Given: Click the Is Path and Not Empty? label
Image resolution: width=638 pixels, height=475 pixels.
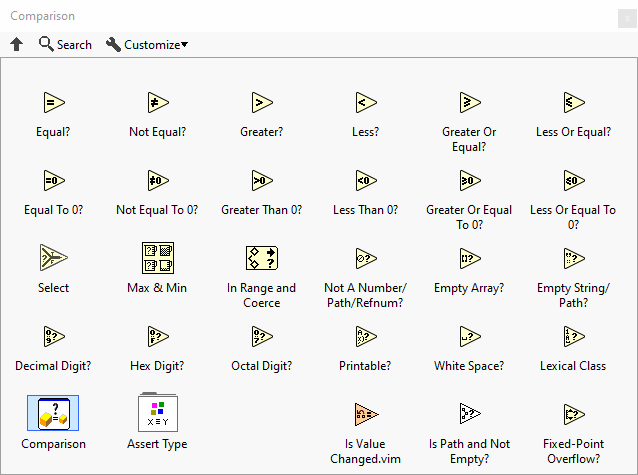Looking at the screenshot, I should pyautogui.click(x=469, y=451).
